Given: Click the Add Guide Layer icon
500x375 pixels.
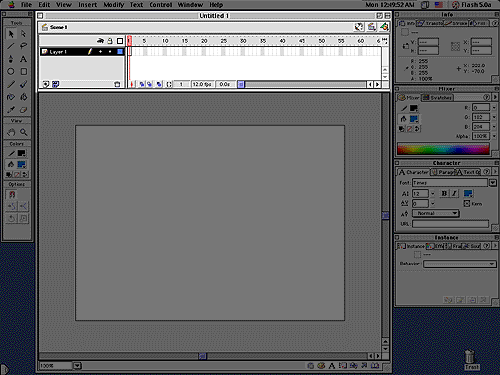Looking at the screenshot, I should tap(55, 84).
